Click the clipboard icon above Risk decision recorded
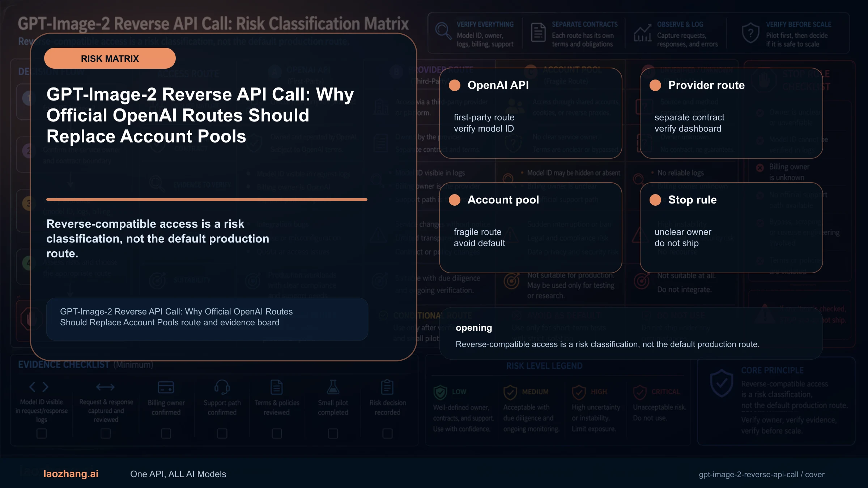868x488 pixels. tap(387, 387)
